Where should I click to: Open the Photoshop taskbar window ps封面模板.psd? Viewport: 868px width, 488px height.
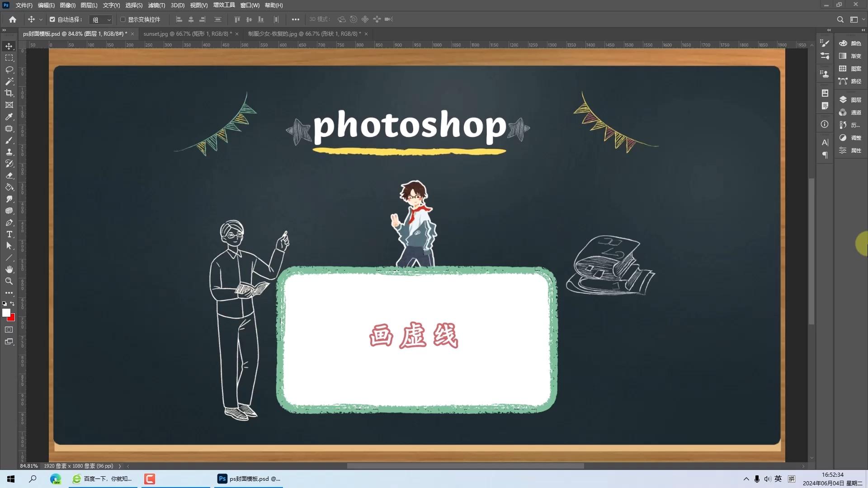click(249, 479)
